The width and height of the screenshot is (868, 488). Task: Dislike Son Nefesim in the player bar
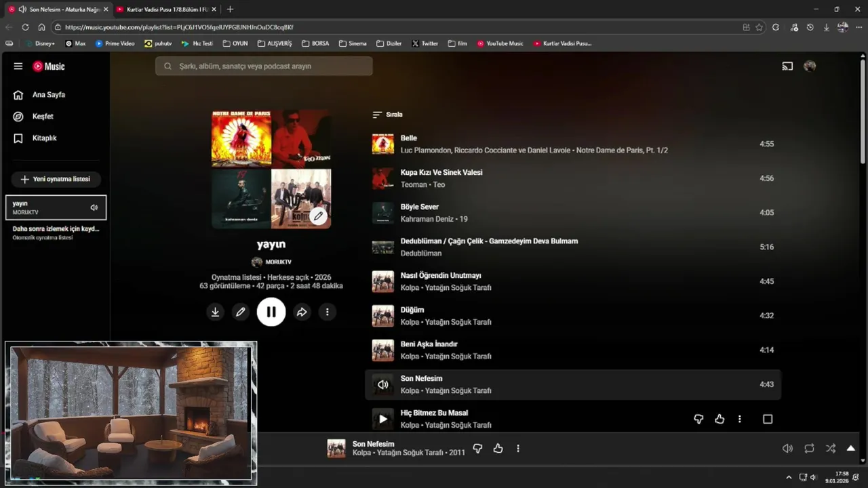pos(477,449)
